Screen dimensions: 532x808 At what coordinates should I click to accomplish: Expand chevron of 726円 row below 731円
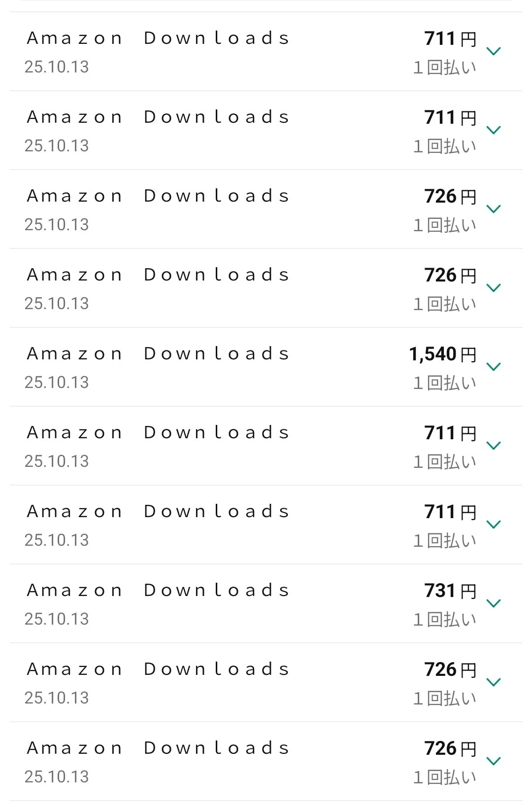click(x=493, y=682)
